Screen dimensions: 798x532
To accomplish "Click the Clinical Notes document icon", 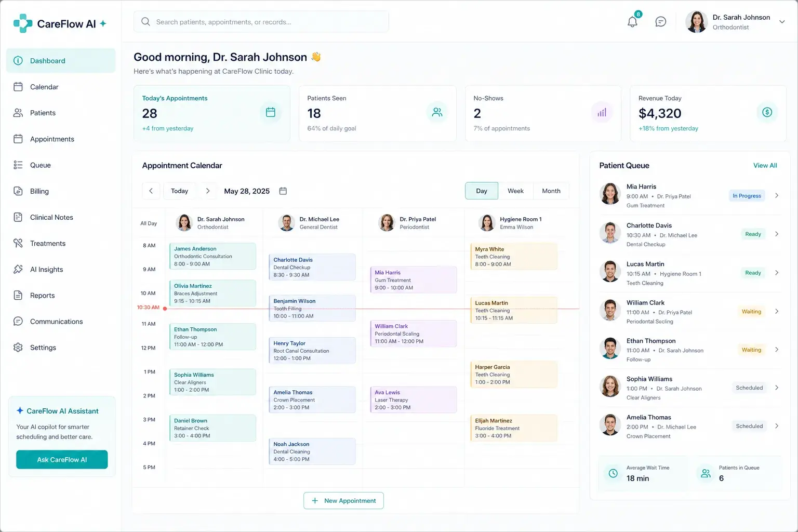I will 18,217.
